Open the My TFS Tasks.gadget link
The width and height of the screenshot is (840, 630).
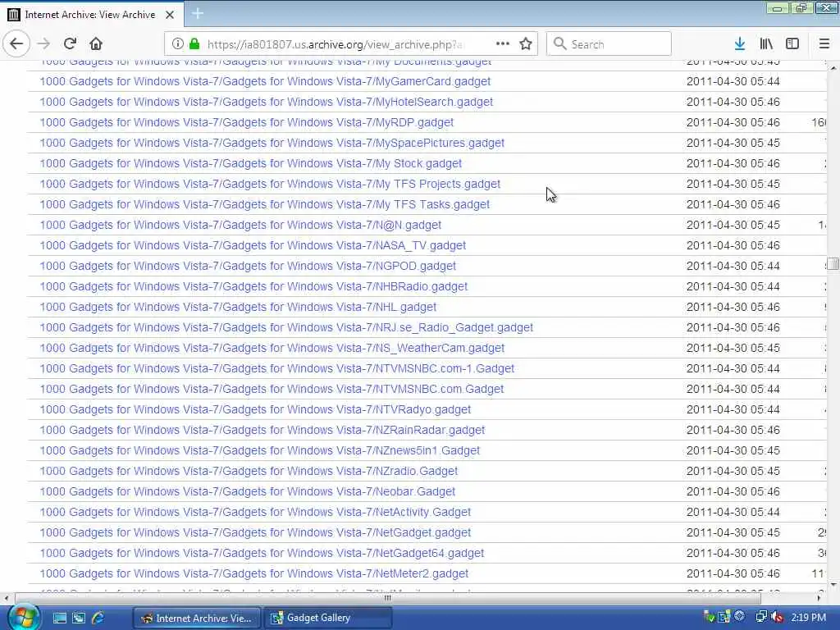coord(265,204)
